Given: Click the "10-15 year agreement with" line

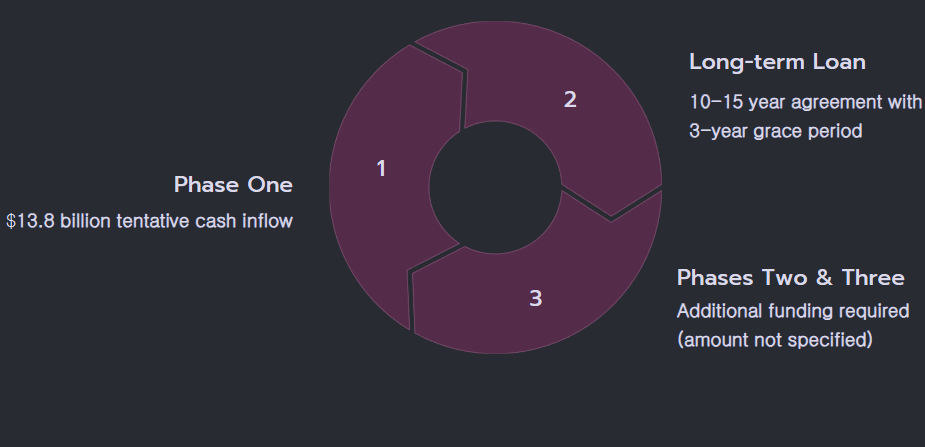Looking at the screenshot, I should click(x=805, y=102).
